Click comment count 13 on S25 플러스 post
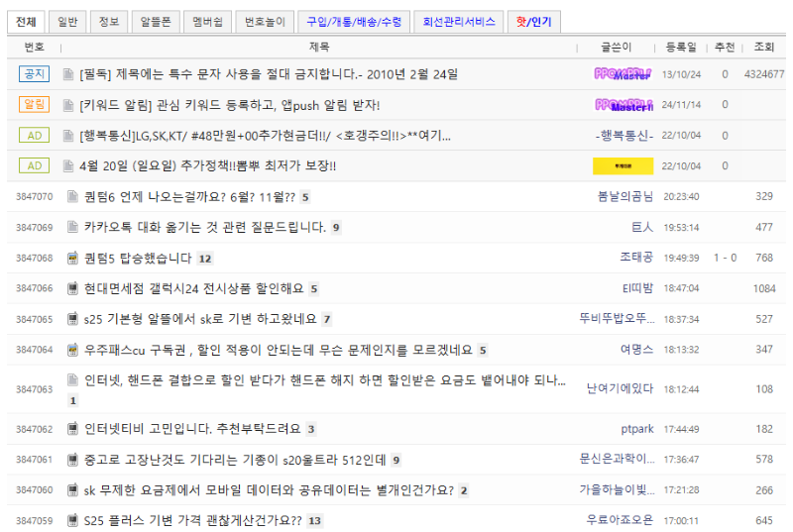 pos(314,520)
